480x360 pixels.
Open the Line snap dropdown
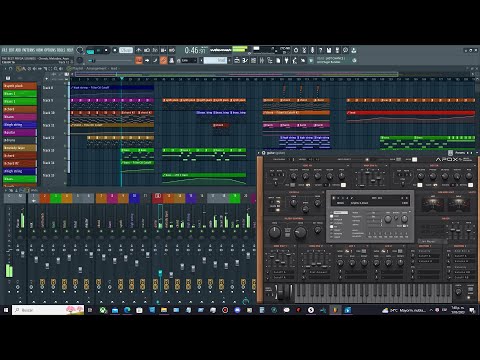[189, 61]
